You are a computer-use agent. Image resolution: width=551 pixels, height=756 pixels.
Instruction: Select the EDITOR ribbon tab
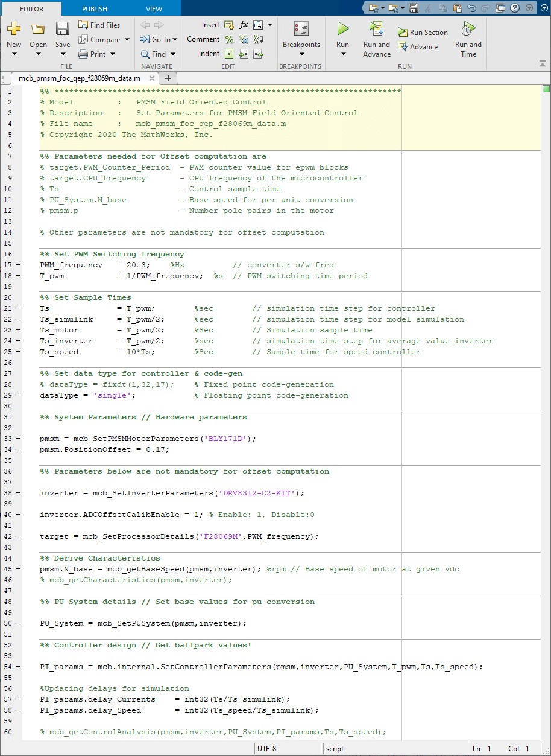click(31, 9)
